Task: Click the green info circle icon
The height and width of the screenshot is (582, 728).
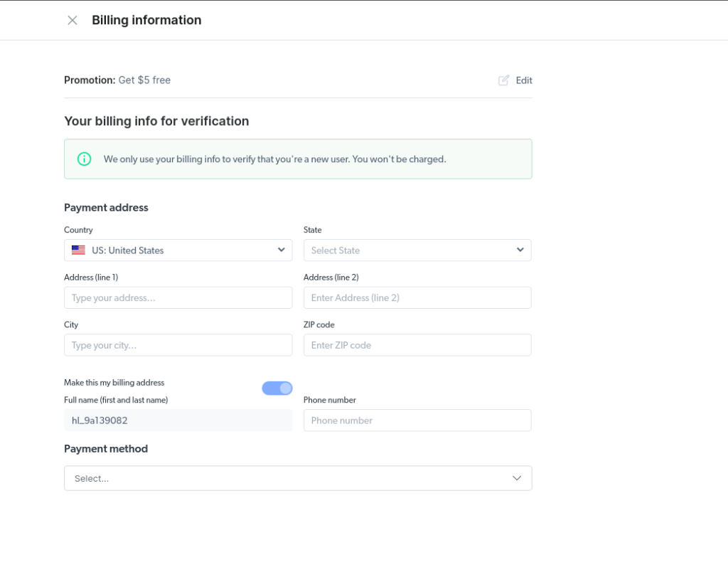Action: coord(84,159)
